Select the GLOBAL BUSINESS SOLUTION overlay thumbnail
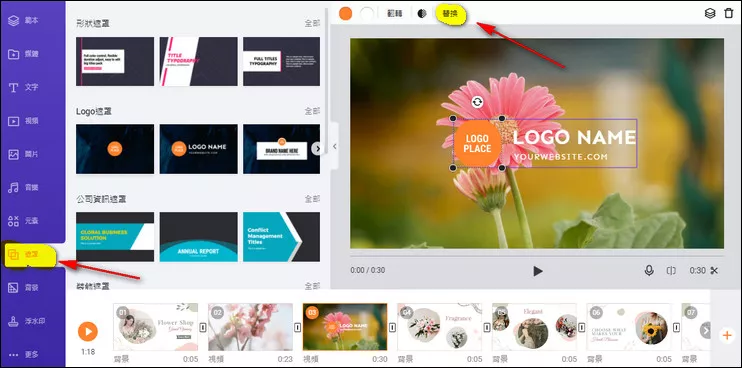Viewport: 742px width, 368px height. (115, 237)
